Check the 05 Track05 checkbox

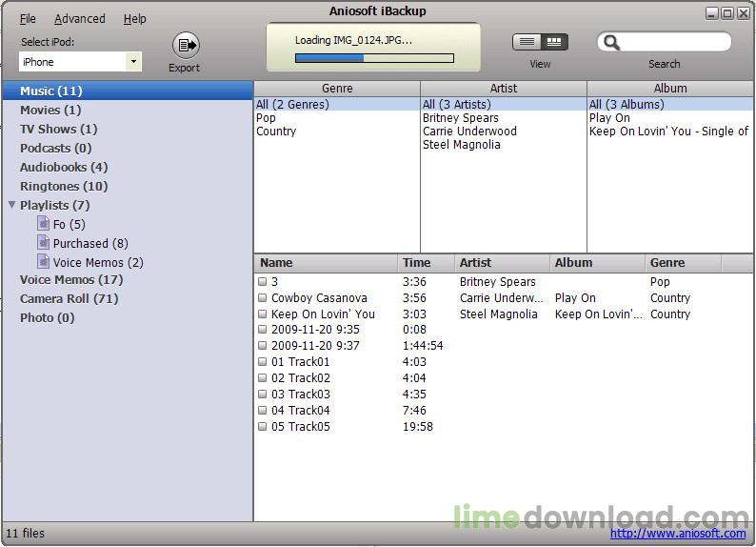click(x=262, y=426)
